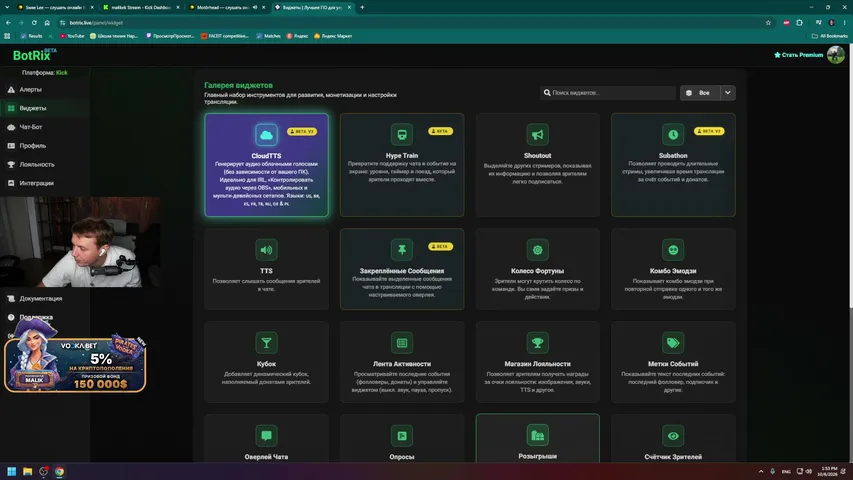Go back using the browser back arrow
This screenshot has width=853, height=480.
tap(8, 23)
